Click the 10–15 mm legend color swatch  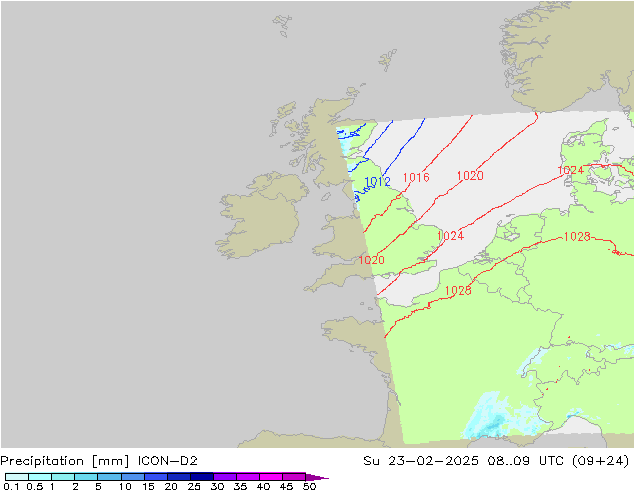[x=133, y=477]
